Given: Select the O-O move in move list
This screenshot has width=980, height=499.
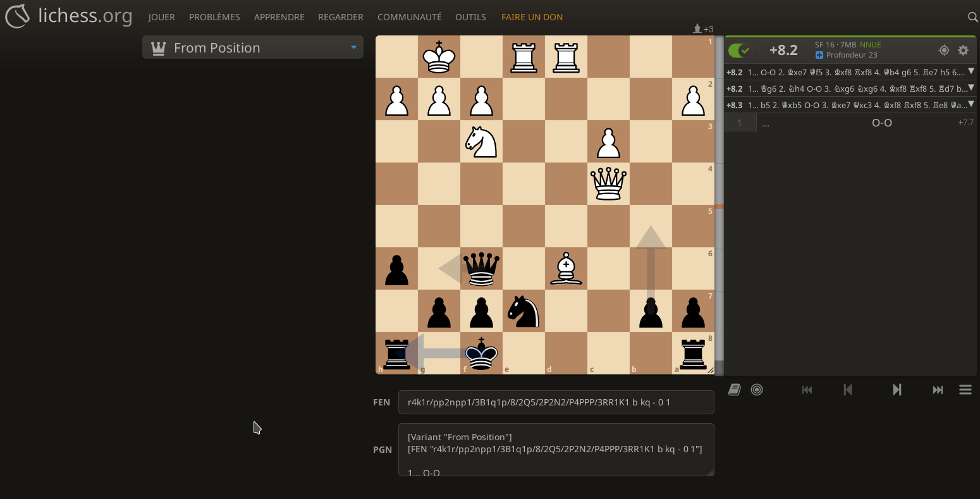Looking at the screenshot, I should tap(881, 123).
